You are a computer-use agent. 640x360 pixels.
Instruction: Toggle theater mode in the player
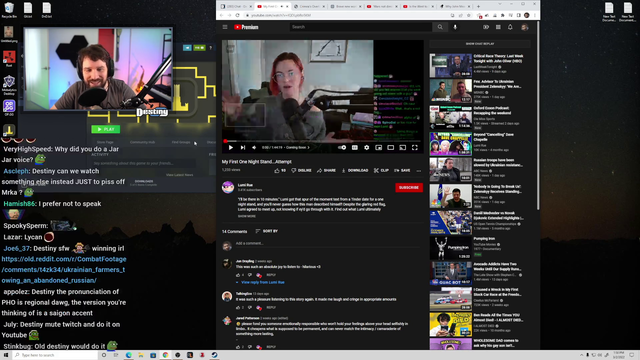391,147
